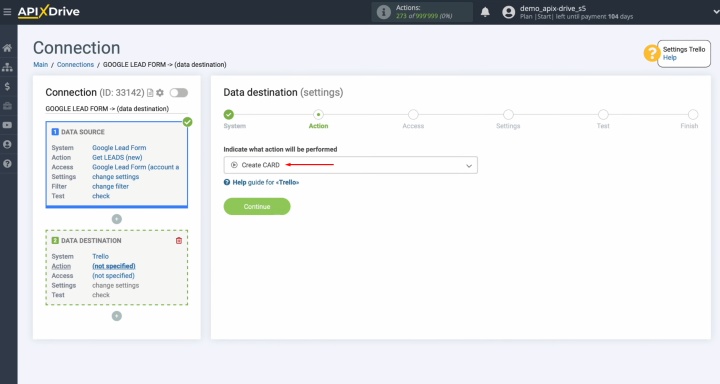Click the green check mark on Data Source
Viewport: 720px width, 384px height.
tap(187, 122)
